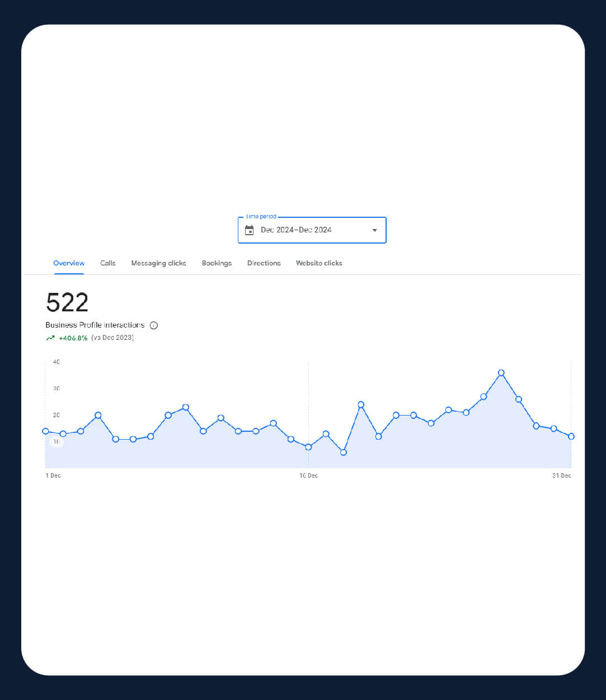This screenshot has height=700, width=606.
Task: Switch to the Calls tab
Action: 108,263
